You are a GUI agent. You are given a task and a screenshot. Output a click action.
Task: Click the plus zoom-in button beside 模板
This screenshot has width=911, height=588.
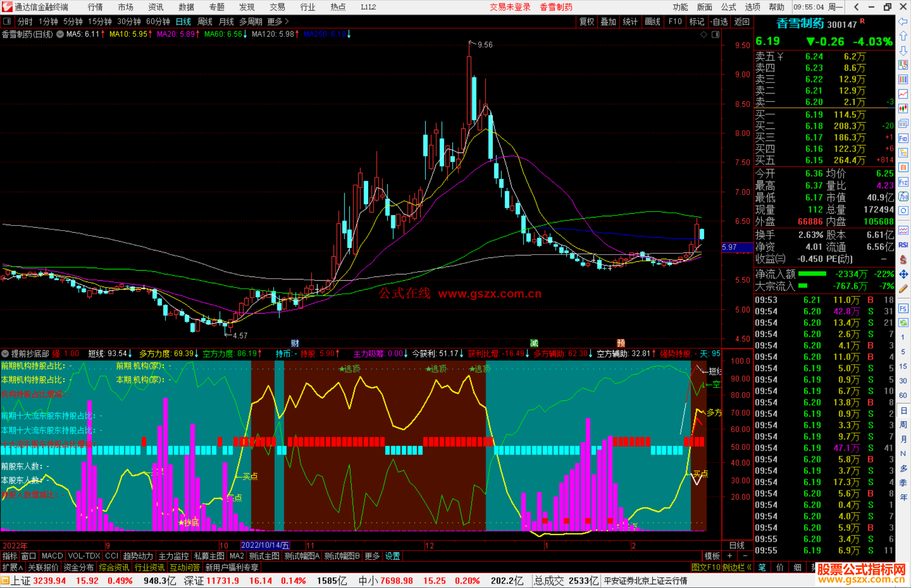pos(730,556)
